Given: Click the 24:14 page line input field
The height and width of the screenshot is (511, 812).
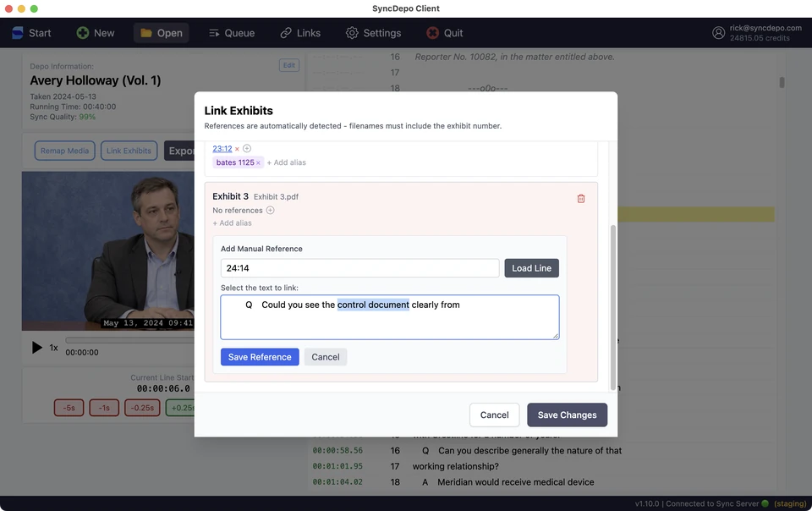Looking at the screenshot, I should click(360, 268).
